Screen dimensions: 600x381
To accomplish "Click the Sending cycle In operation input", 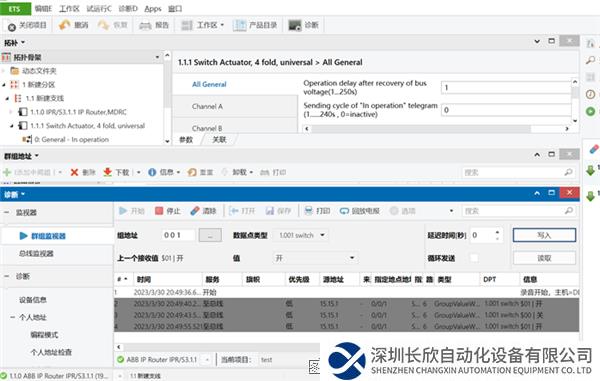I will (x=506, y=110).
